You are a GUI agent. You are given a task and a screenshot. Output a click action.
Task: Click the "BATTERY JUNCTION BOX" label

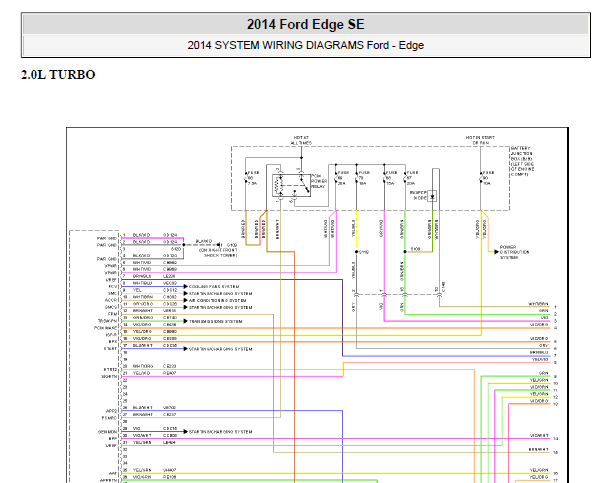(522, 161)
